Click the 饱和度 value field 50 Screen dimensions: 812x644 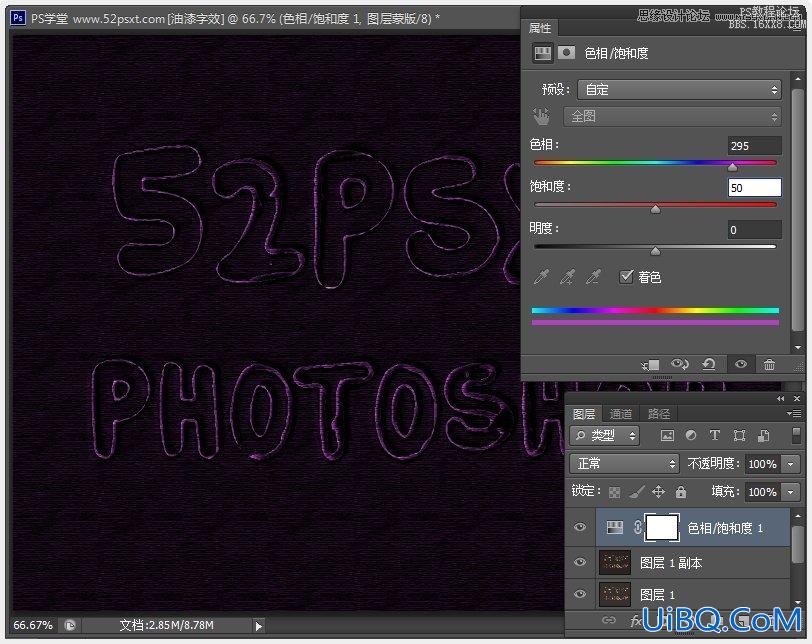[755, 187]
